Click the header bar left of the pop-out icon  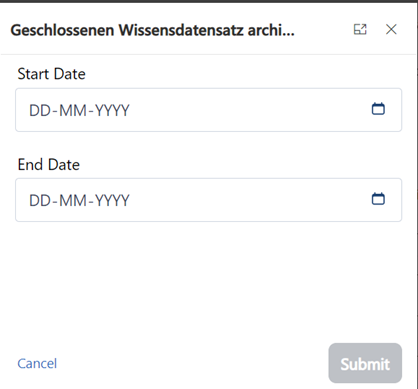(x=323, y=29)
